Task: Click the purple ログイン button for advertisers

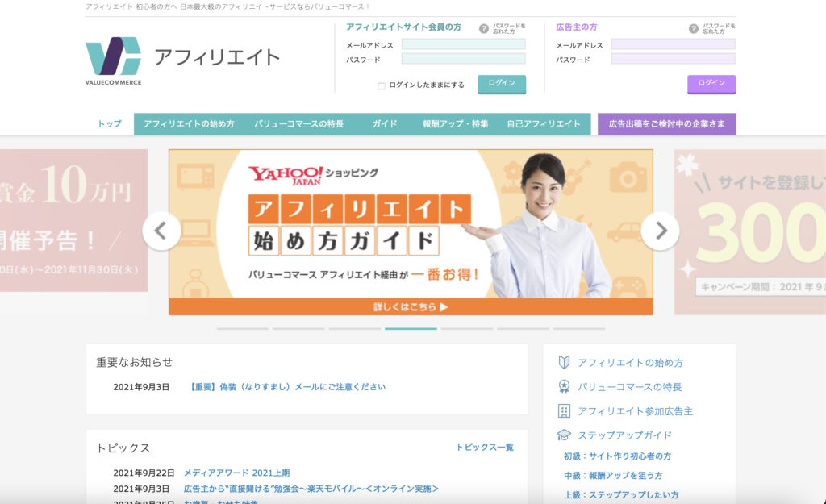Action: pos(711,84)
